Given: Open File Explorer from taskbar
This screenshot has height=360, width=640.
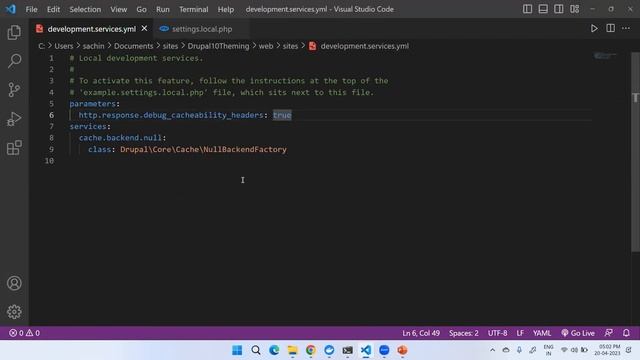Looking at the screenshot, I should click(292, 350).
